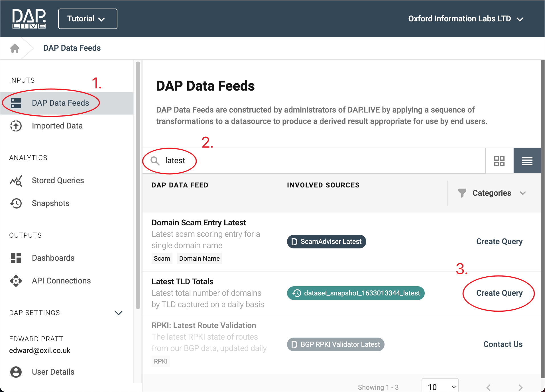Click the Stored Queries chart icon
This screenshot has width=545, height=392.
pyautogui.click(x=16, y=181)
